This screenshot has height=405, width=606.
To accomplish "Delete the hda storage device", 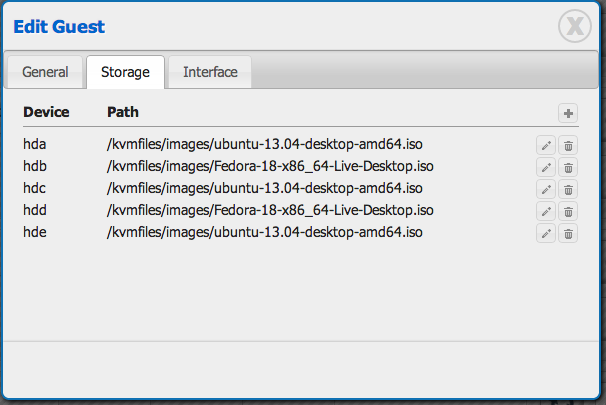I will [x=568, y=145].
